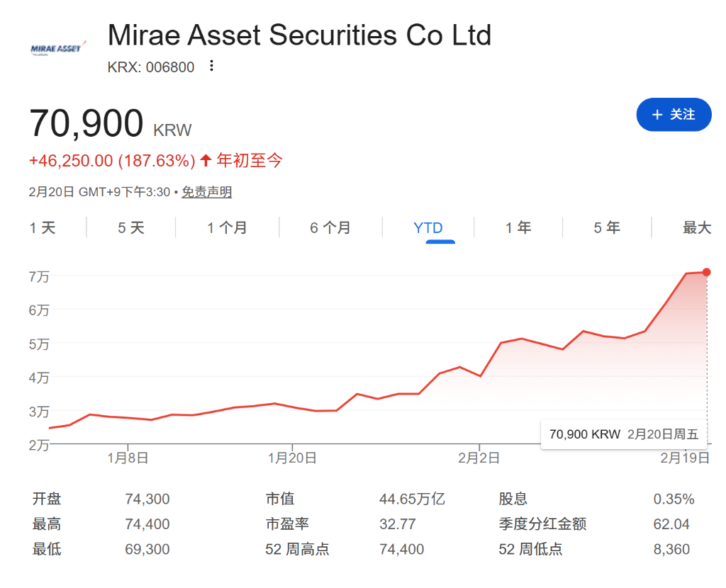Click the red upward arrow beside 187.63%
This screenshot has height=588, width=726.
click(x=204, y=161)
